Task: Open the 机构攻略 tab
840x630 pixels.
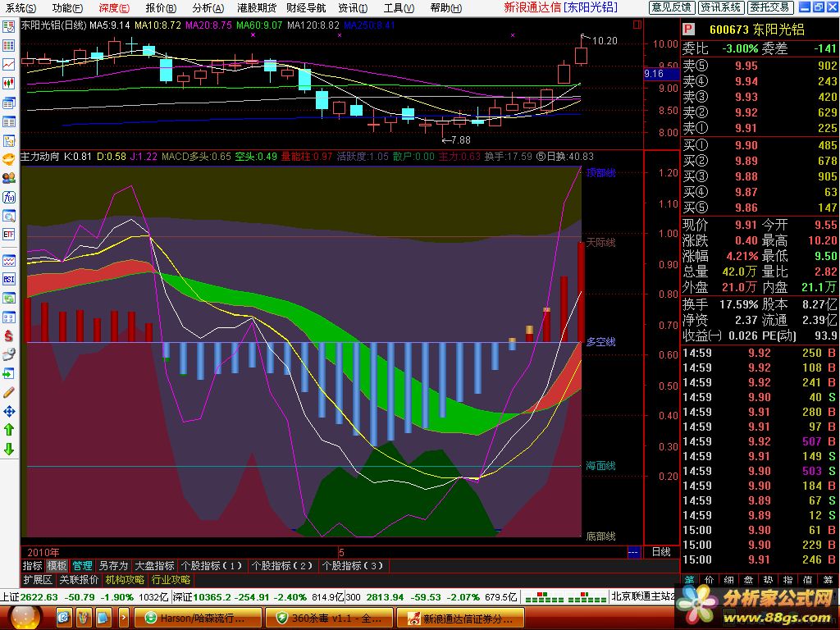Action: 125,580
